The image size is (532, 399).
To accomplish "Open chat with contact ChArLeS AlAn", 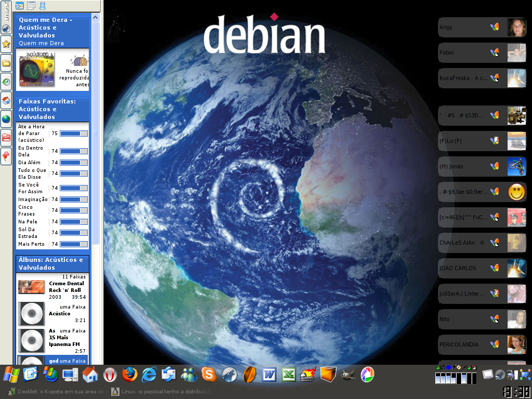I will (482, 243).
